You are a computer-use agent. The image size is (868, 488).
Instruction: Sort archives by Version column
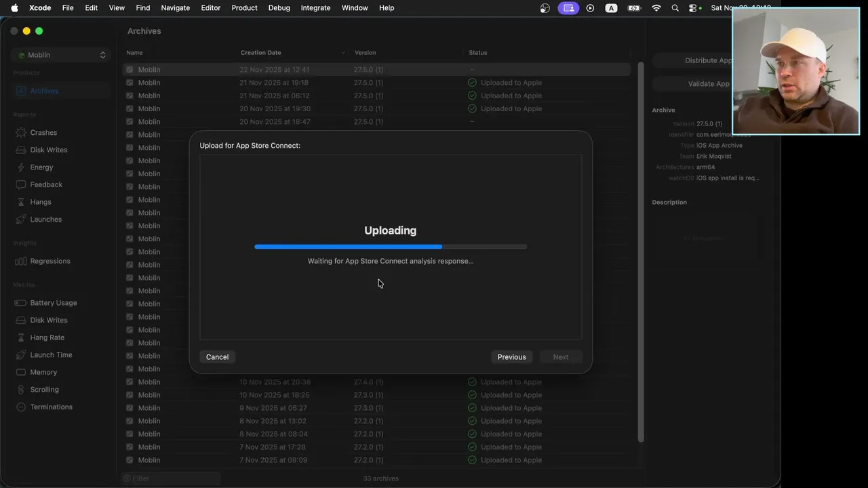click(x=407, y=53)
